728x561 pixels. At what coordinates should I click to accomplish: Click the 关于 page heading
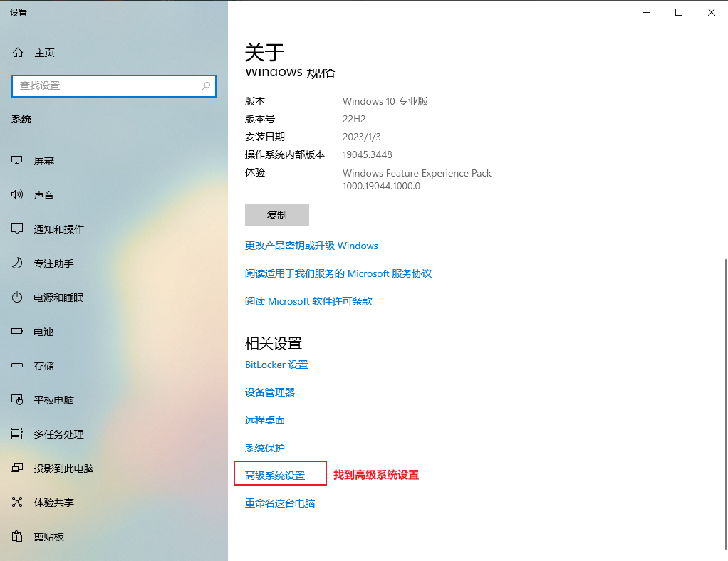click(264, 53)
